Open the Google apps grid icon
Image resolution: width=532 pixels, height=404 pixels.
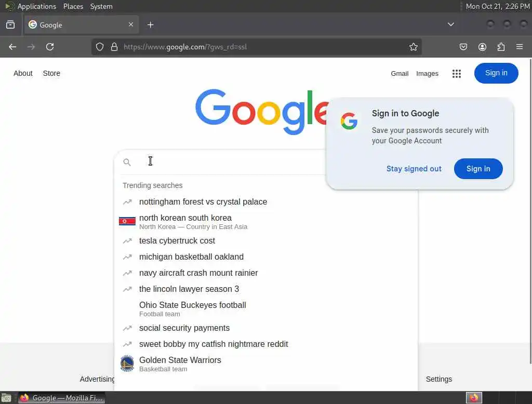pyautogui.click(x=456, y=74)
